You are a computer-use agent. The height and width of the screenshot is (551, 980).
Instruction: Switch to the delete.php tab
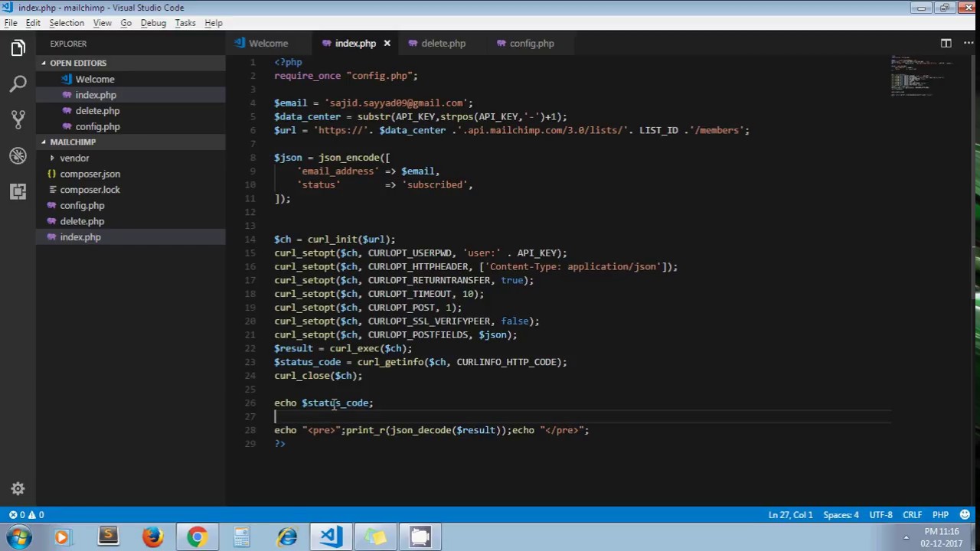(x=443, y=44)
